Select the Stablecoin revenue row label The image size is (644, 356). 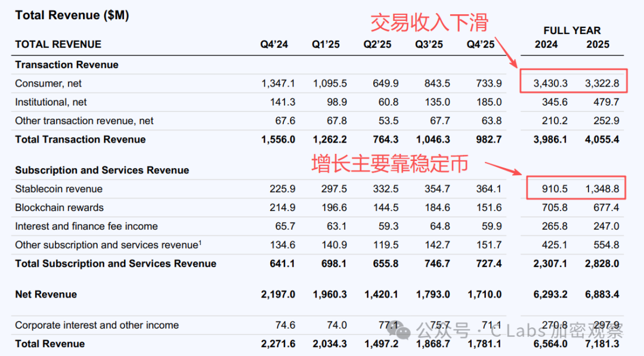click(x=59, y=189)
